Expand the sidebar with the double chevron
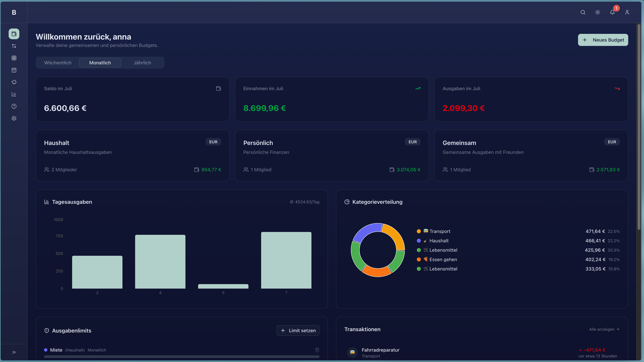This screenshot has width=644, height=362. pos(14,352)
